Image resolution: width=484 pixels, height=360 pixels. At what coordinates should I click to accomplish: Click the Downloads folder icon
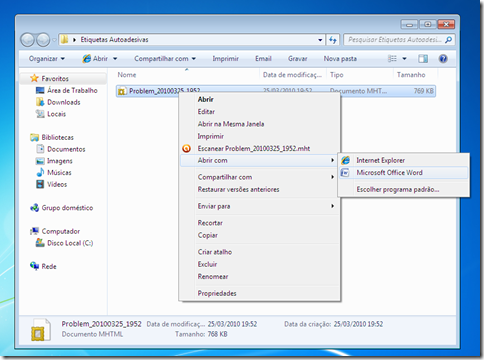(40, 102)
